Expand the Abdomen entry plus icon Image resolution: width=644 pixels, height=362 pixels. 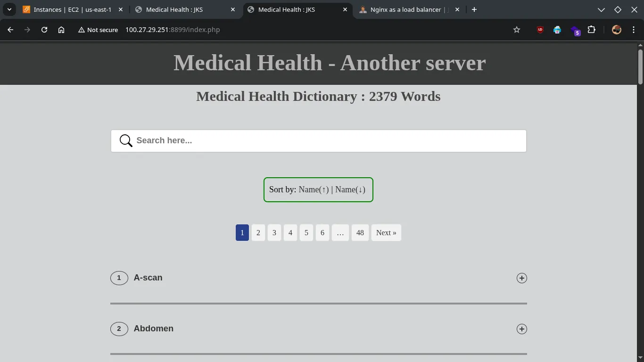coord(521,329)
